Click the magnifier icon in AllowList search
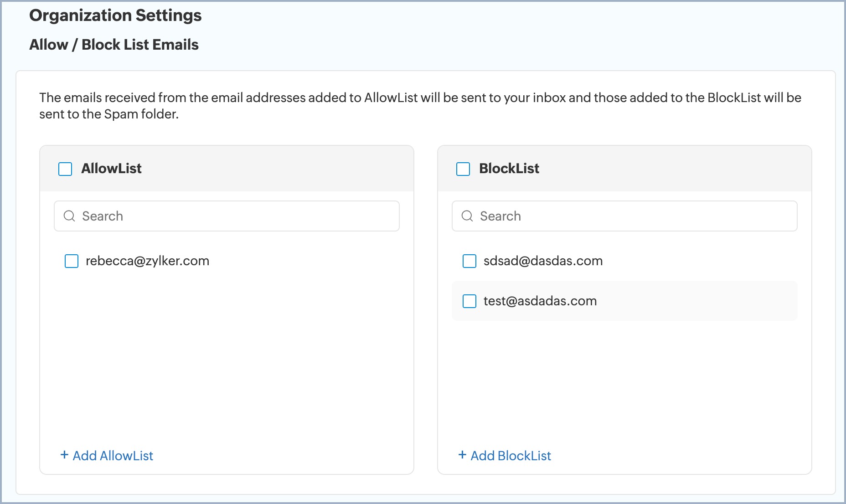 69,216
